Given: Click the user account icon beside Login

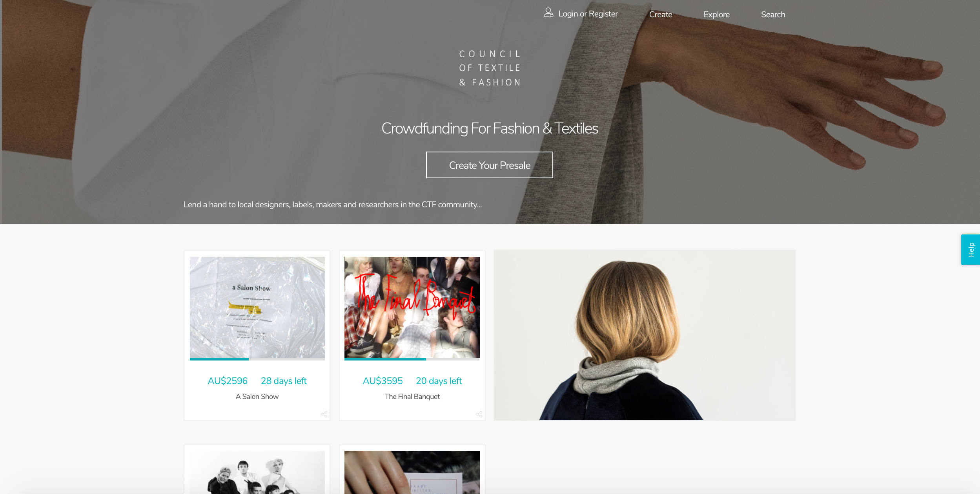Looking at the screenshot, I should [548, 13].
